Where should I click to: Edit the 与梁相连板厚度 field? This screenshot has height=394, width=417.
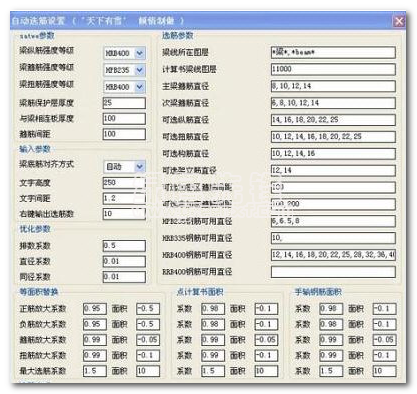click(x=124, y=118)
